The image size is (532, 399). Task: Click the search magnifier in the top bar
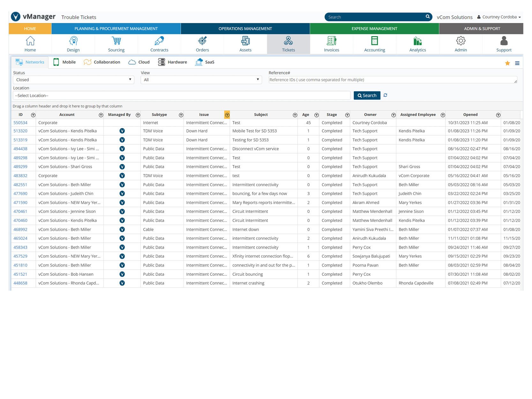(x=427, y=17)
